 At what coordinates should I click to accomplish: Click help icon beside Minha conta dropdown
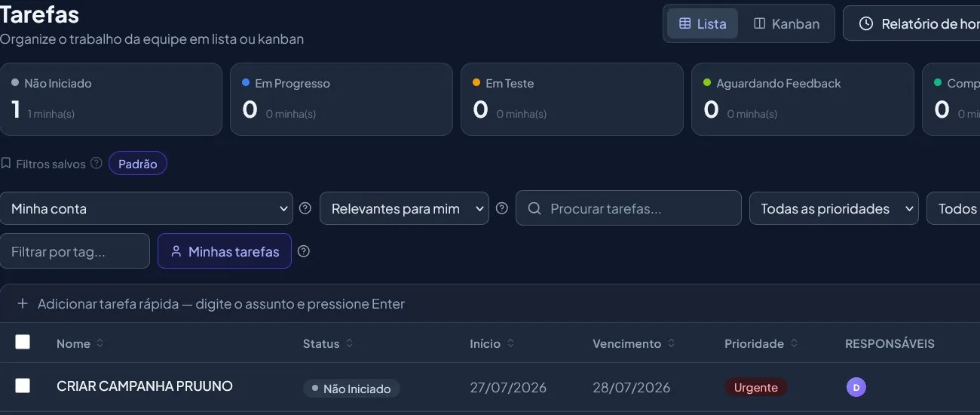(x=305, y=208)
